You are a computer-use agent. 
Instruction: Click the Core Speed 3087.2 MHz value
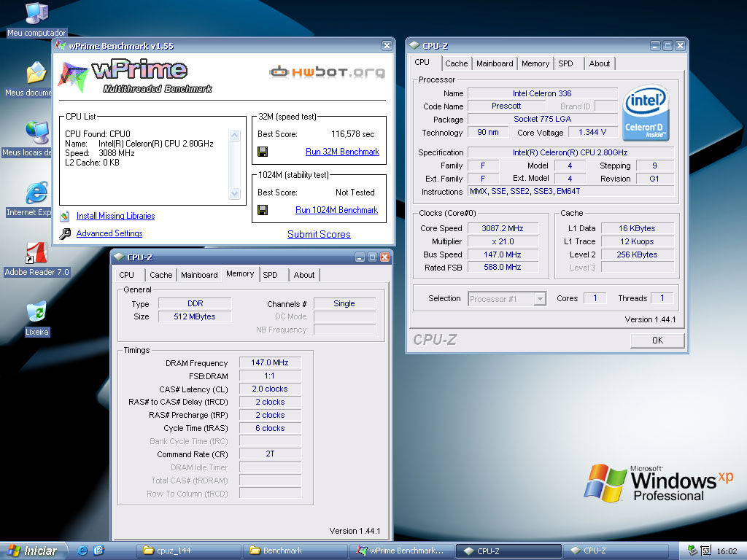pyautogui.click(x=503, y=228)
